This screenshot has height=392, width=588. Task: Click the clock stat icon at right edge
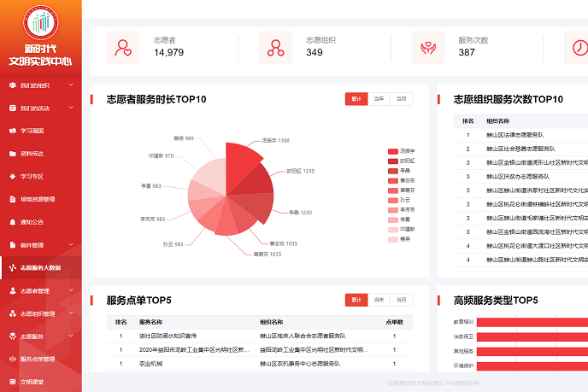pyautogui.click(x=579, y=48)
